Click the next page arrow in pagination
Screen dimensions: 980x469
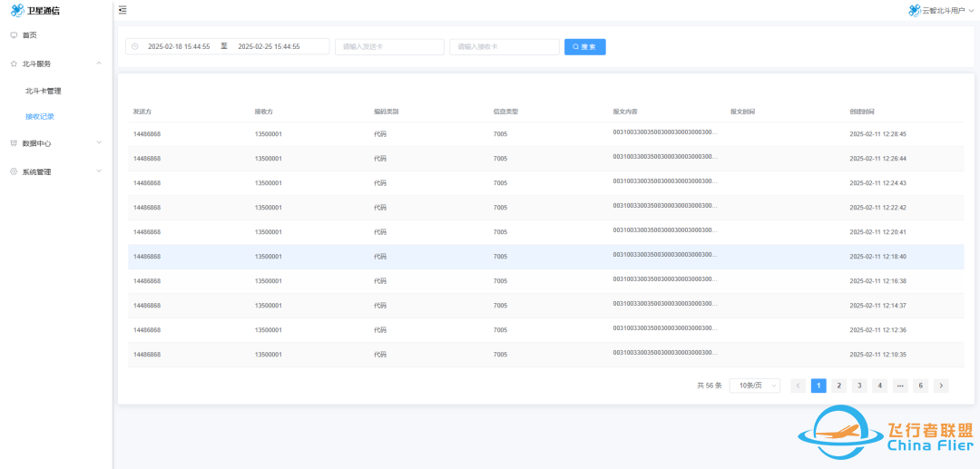(x=941, y=386)
